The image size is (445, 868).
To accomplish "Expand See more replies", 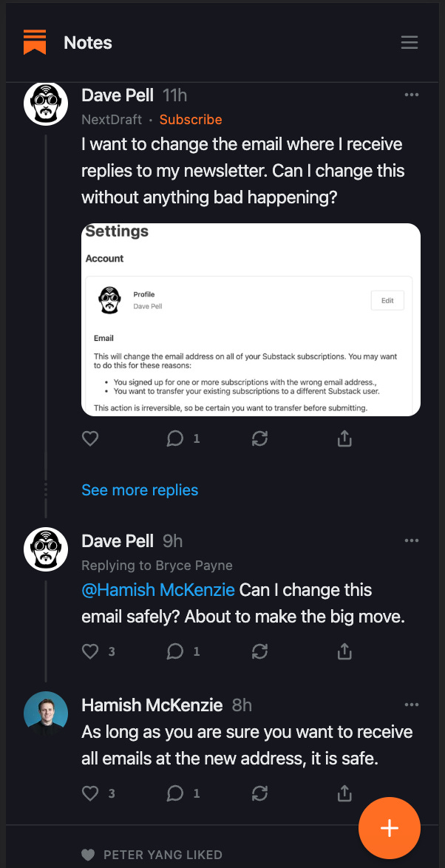I will pos(140,490).
